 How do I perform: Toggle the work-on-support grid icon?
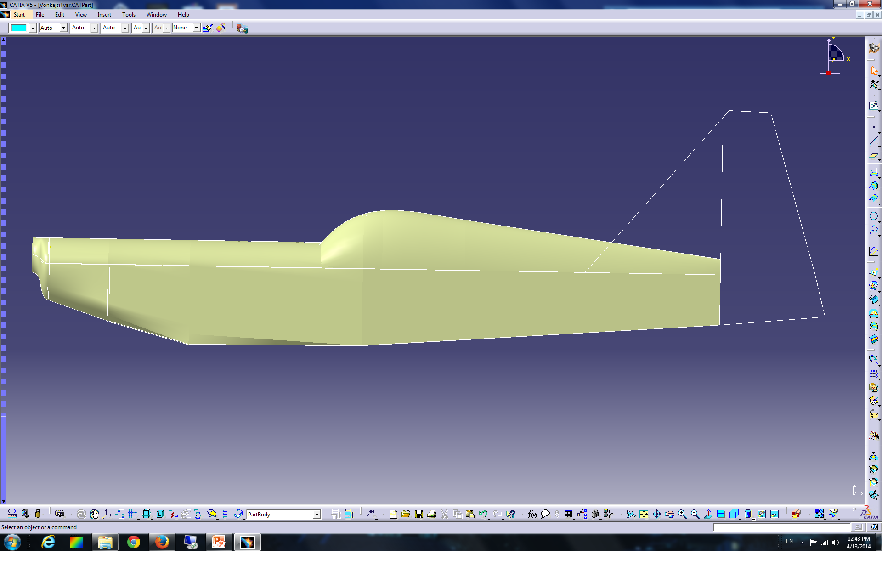(x=133, y=514)
